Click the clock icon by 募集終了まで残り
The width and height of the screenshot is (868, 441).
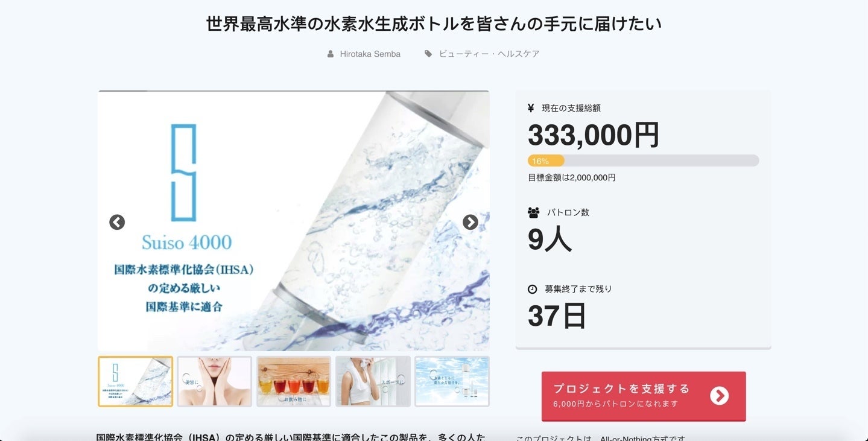point(532,289)
